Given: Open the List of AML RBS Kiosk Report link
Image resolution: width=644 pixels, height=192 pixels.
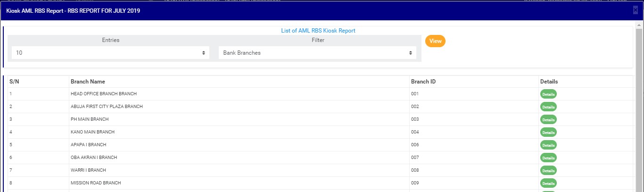Looking at the screenshot, I should coord(318,31).
